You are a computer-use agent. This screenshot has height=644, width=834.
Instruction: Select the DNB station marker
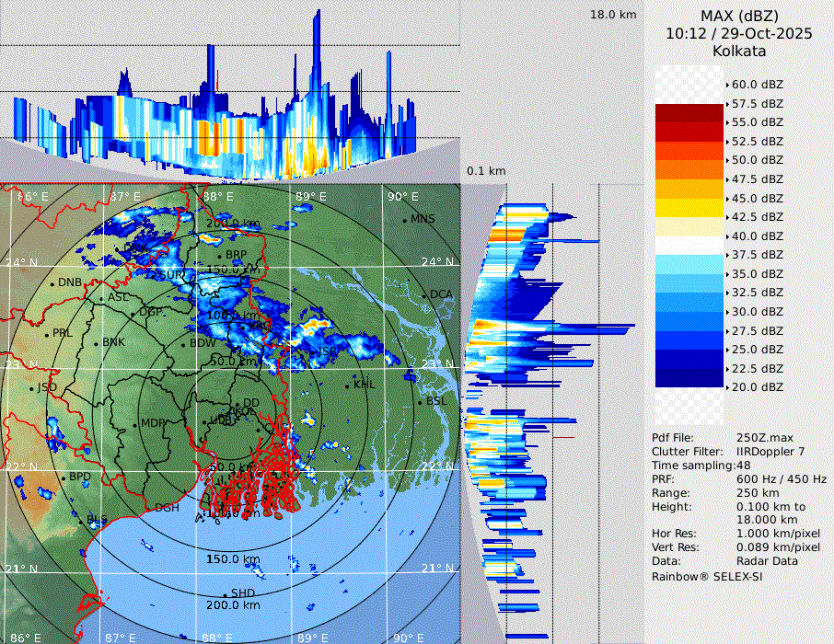point(53,282)
